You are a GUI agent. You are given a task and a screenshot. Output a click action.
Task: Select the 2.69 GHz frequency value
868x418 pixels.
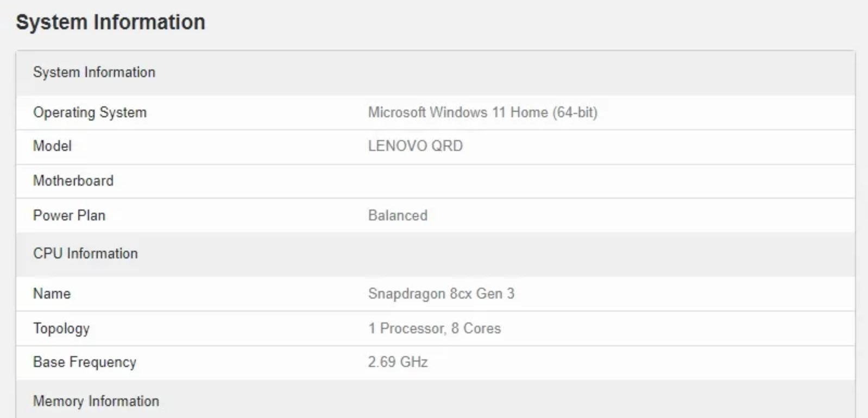coord(398,362)
